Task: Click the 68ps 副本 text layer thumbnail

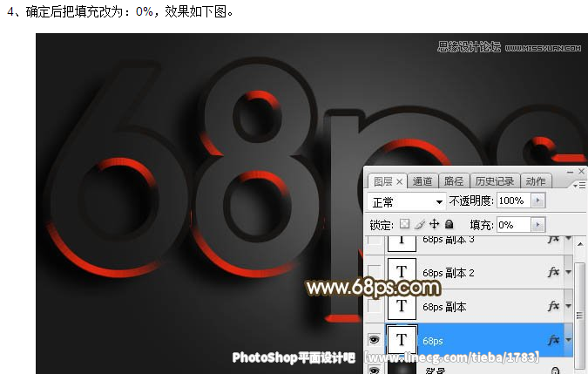Action: (x=402, y=305)
